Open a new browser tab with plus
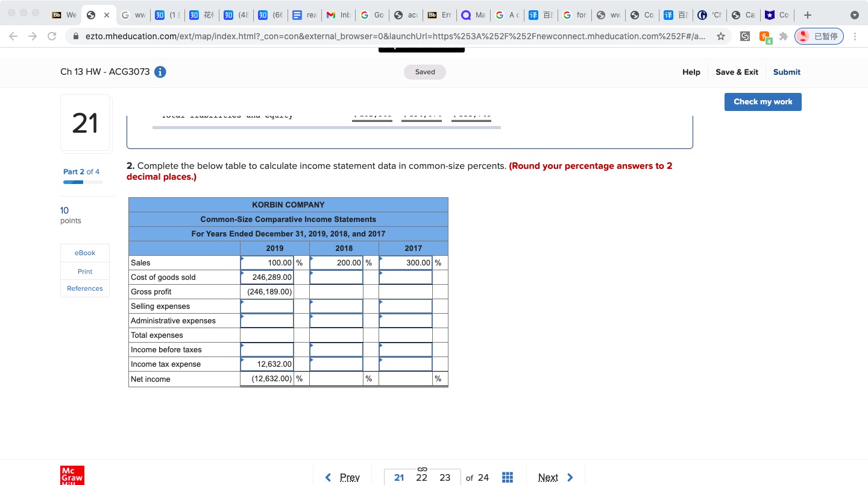 coord(808,15)
